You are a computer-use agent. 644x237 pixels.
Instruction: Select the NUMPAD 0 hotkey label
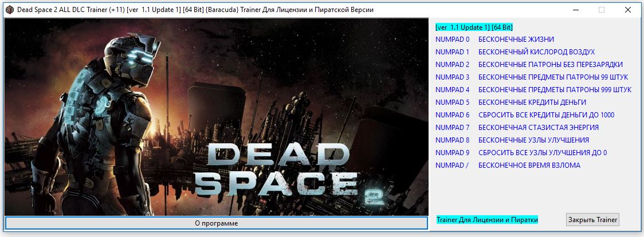click(452, 39)
